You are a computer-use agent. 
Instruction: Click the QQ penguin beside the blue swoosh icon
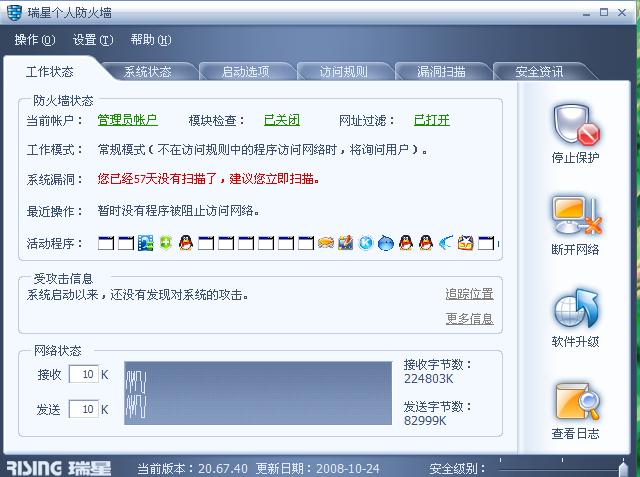(426, 243)
